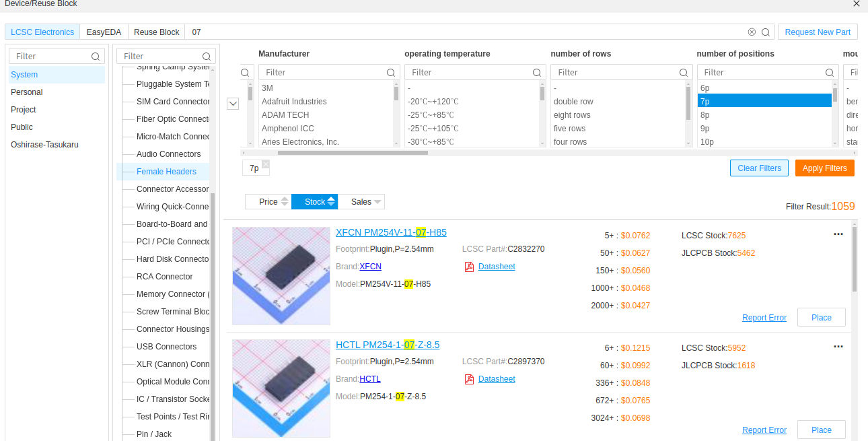Viewport: 868px width, 441px height.
Task: Click search icon in operating temperature filter
Action: click(x=537, y=73)
